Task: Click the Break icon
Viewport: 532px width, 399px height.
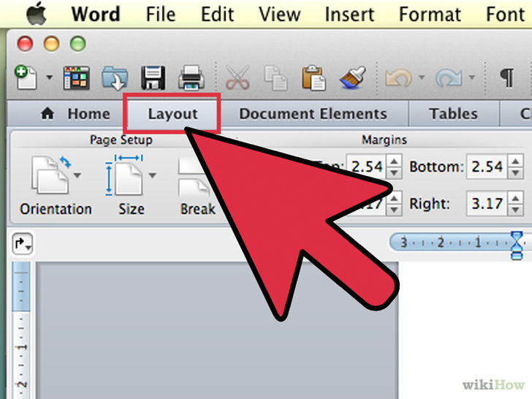Action: coord(194,178)
